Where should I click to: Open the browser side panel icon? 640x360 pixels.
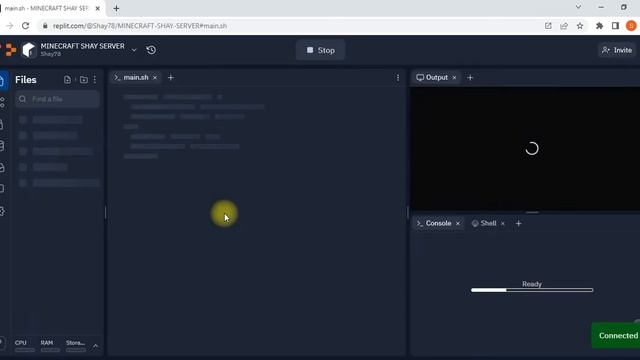pos(615,26)
